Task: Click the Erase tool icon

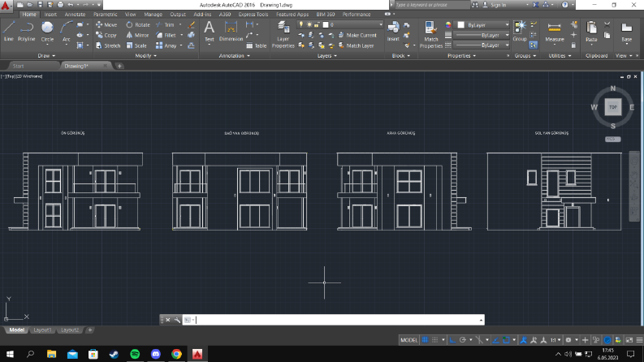Action: tap(191, 24)
